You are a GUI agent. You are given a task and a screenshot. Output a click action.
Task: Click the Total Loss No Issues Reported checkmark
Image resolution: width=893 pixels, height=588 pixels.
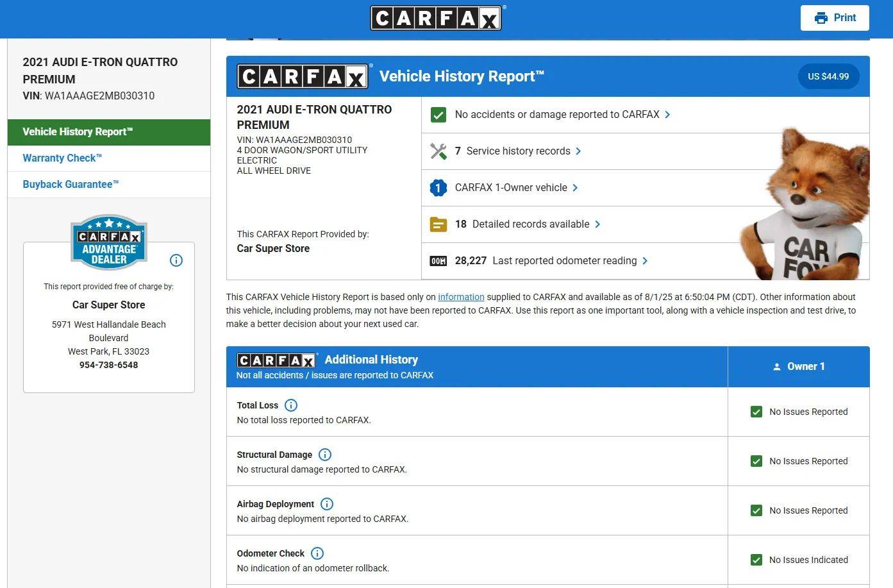click(756, 412)
